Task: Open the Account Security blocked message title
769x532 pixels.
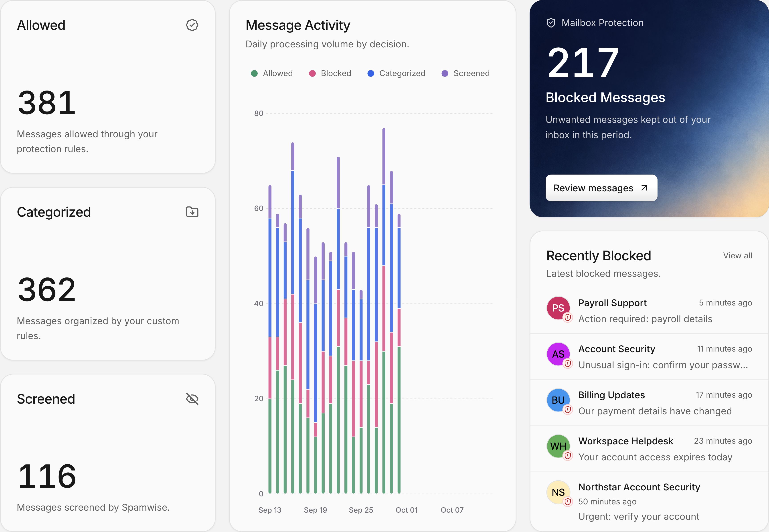Action: click(x=616, y=349)
